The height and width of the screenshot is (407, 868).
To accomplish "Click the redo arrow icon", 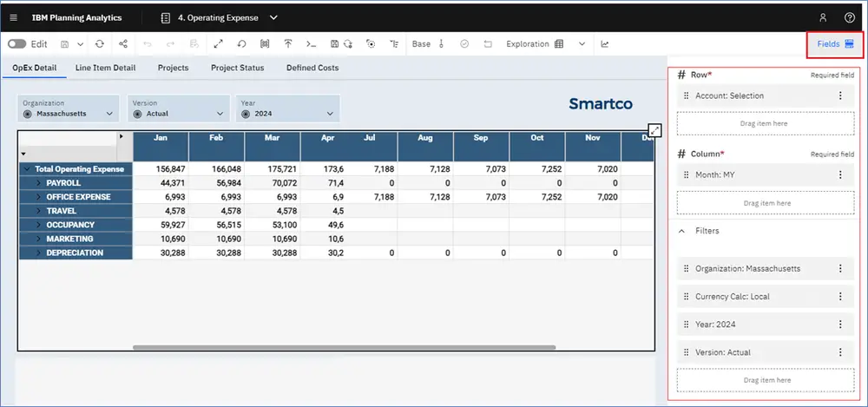I will coord(170,43).
